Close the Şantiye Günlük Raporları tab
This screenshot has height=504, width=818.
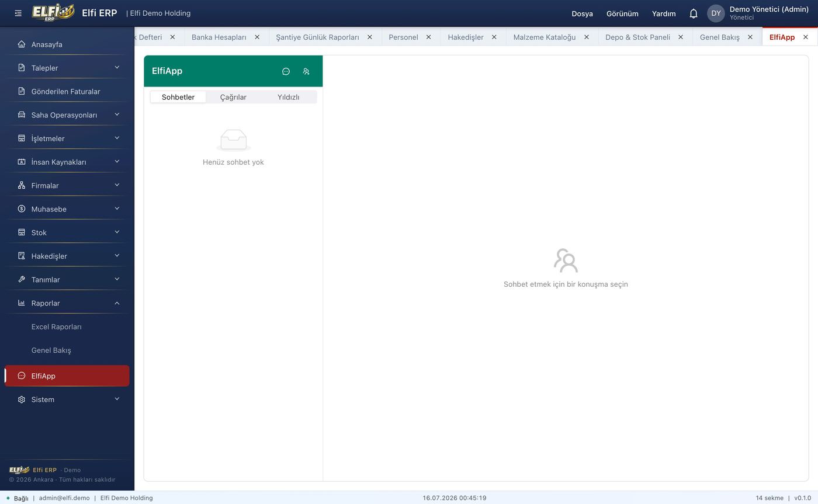(x=370, y=37)
